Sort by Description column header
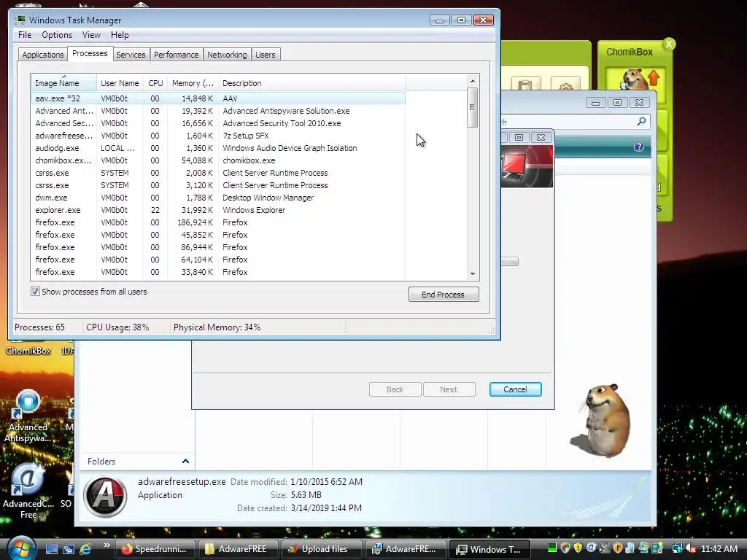 [x=312, y=83]
